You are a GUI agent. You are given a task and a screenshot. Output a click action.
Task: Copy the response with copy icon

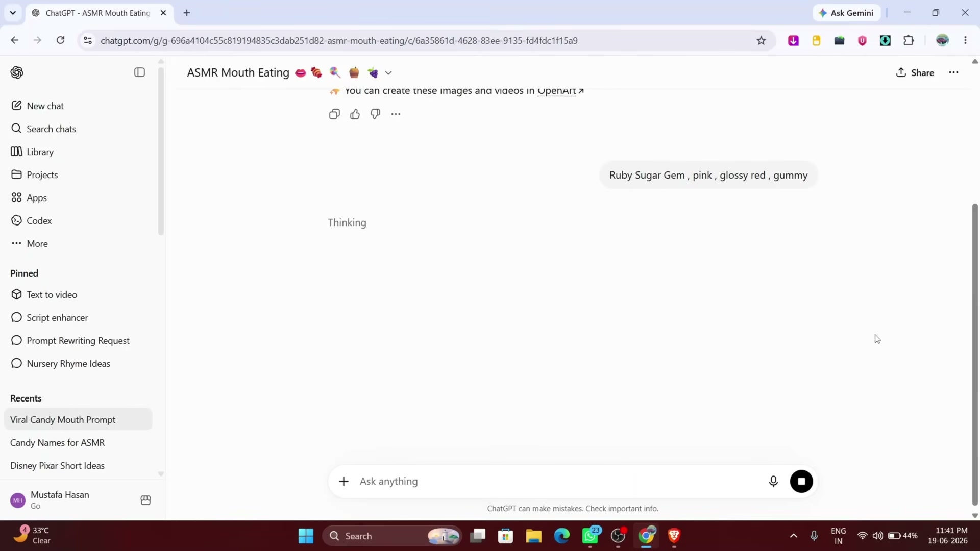[x=334, y=114]
